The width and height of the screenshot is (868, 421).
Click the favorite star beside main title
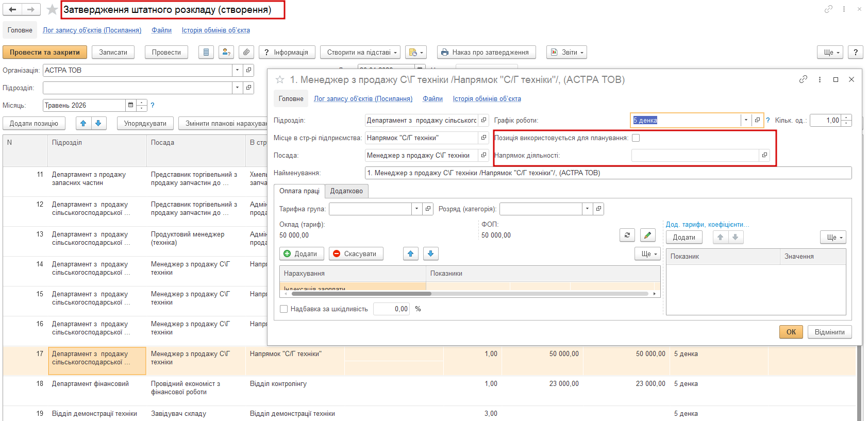[x=52, y=10]
